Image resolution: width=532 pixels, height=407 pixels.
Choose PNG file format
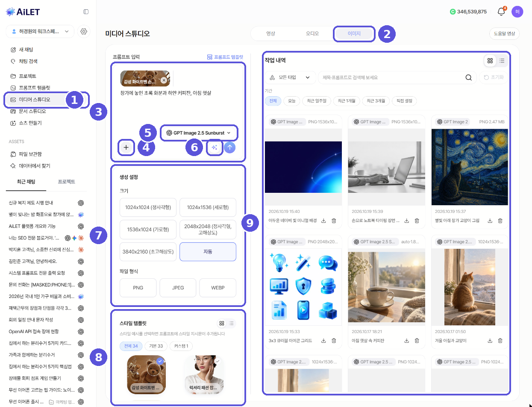click(x=138, y=288)
